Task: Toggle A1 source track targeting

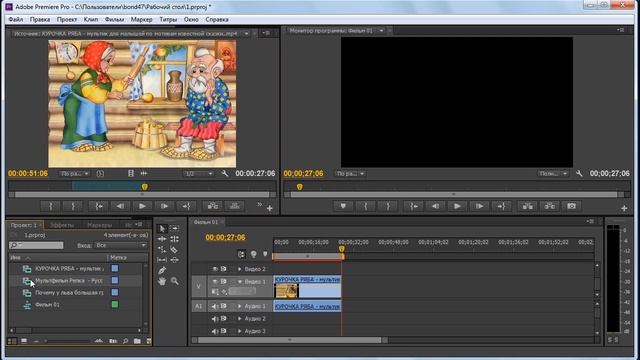Action: (x=198, y=306)
